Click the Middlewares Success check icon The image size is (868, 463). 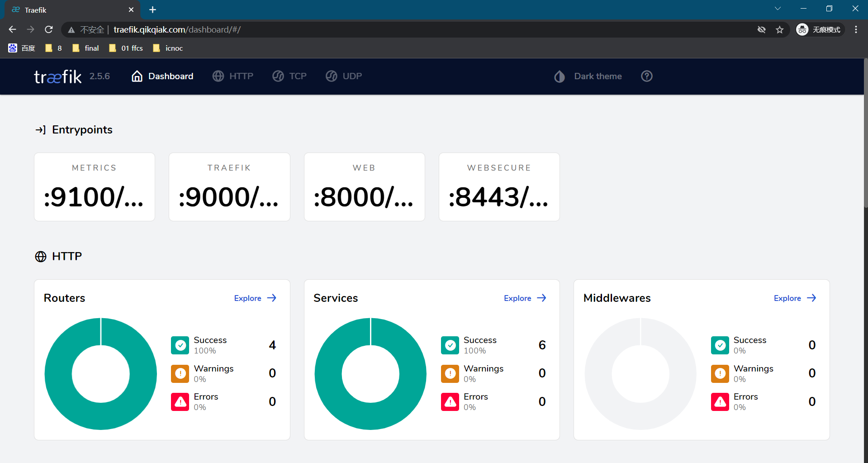coord(720,345)
